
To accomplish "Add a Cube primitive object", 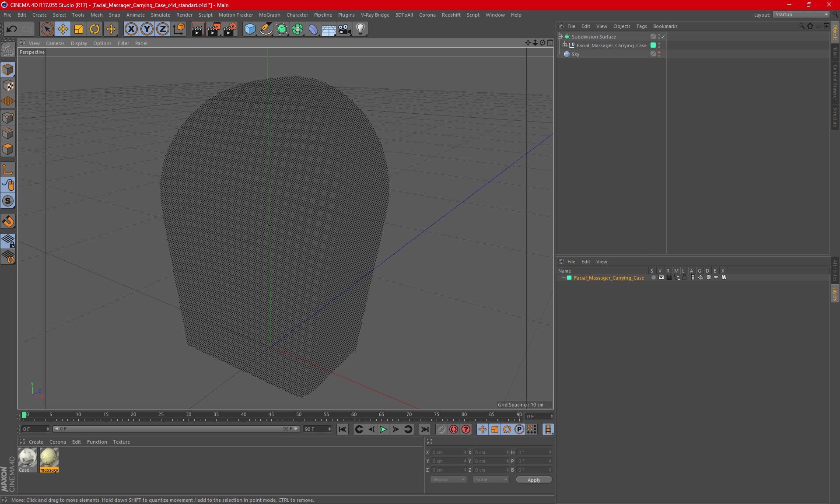I will point(250,29).
